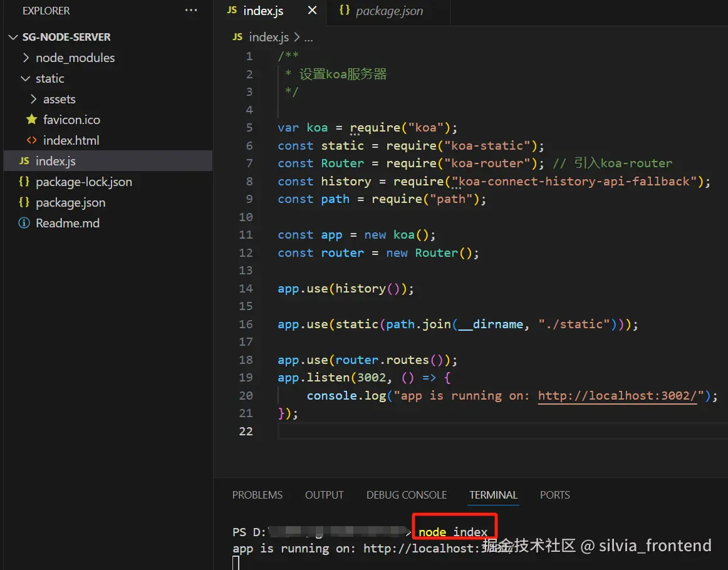
Task: Click 'app is running on' terminal output
Action: pos(294,548)
